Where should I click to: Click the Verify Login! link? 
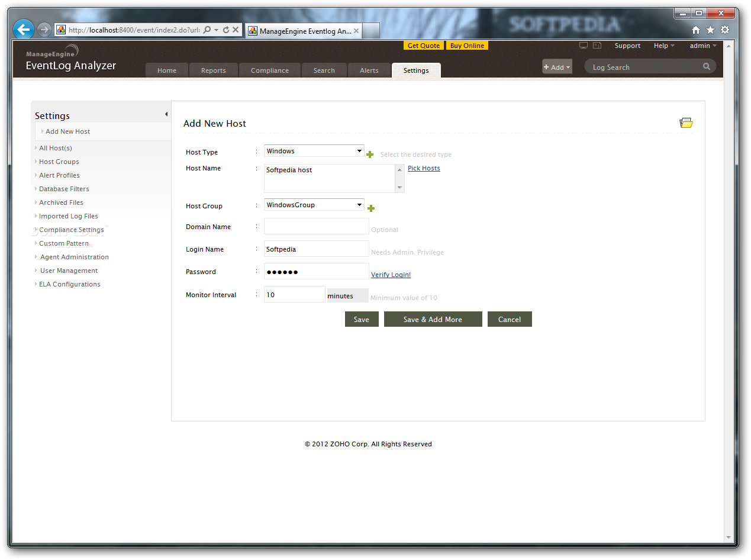pyautogui.click(x=391, y=275)
